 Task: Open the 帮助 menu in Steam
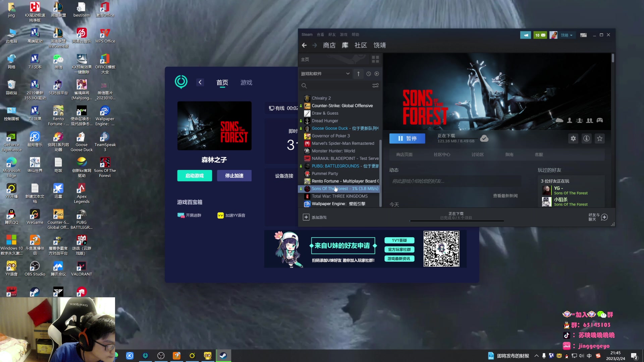click(356, 35)
